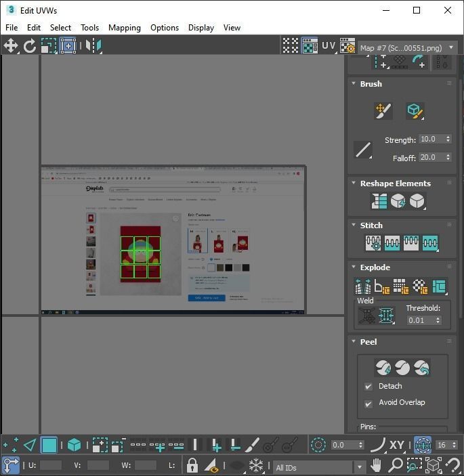
Task: Click the Paint Move brush icon
Action: pyautogui.click(x=383, y=111)
